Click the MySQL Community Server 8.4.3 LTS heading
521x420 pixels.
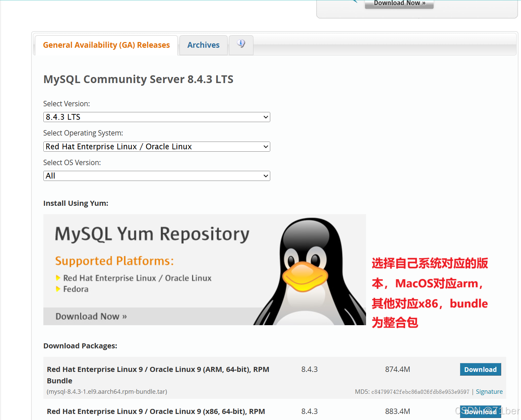pos(138,79)
